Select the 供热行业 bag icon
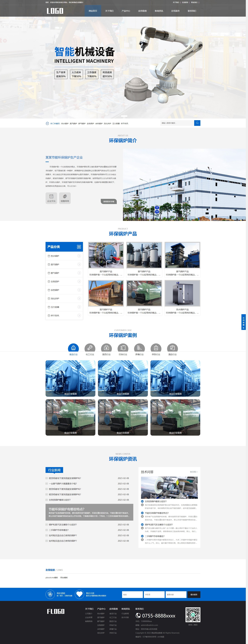Screen dimensions: 248x644 [x=156, y=348]
